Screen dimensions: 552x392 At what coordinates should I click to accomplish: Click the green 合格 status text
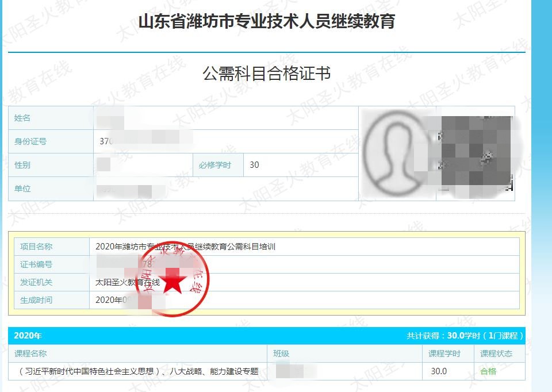point(488,371)
